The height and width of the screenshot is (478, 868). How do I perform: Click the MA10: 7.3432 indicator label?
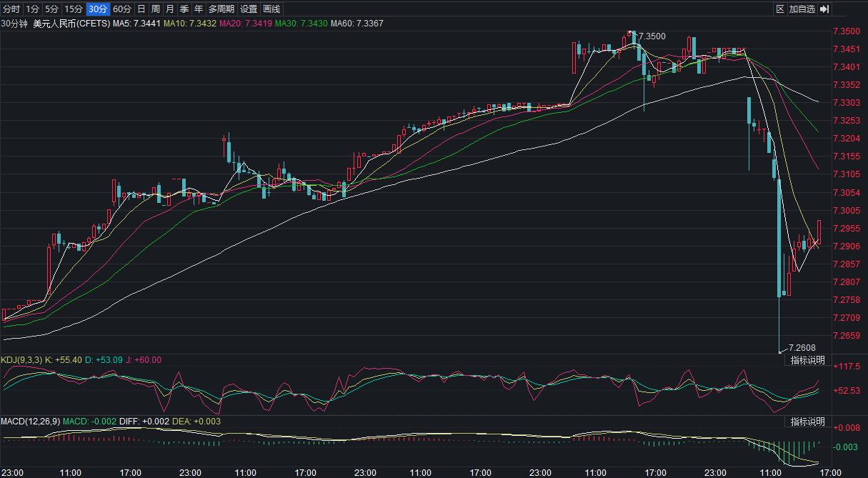190,24
